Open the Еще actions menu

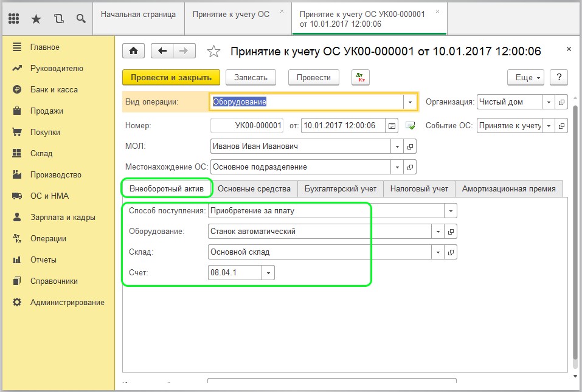[526, 77]
